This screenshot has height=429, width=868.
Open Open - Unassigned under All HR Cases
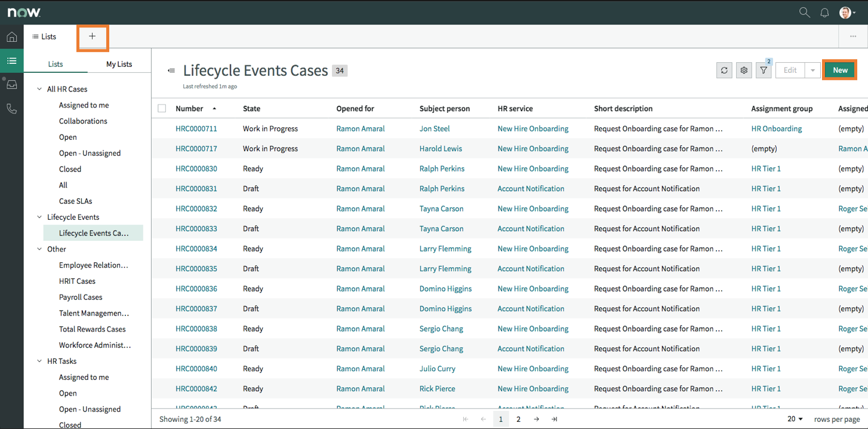pyautogui.click(x=90, y=153)
